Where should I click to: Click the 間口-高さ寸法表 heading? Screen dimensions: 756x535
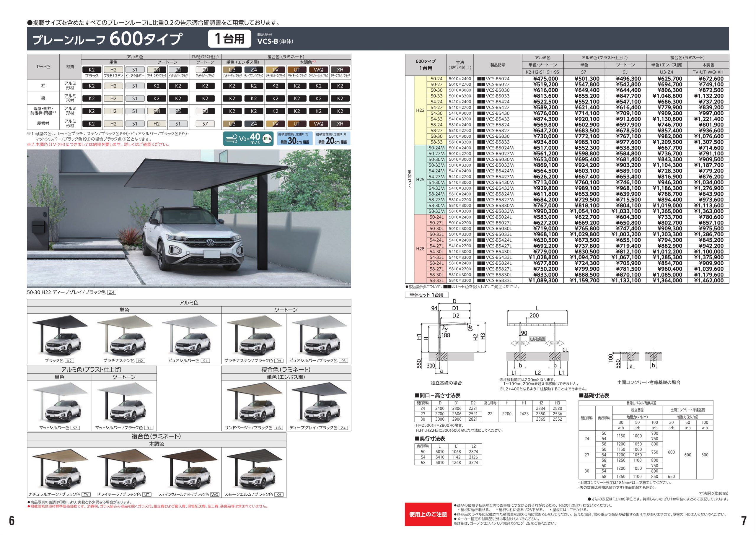[438, 395]
